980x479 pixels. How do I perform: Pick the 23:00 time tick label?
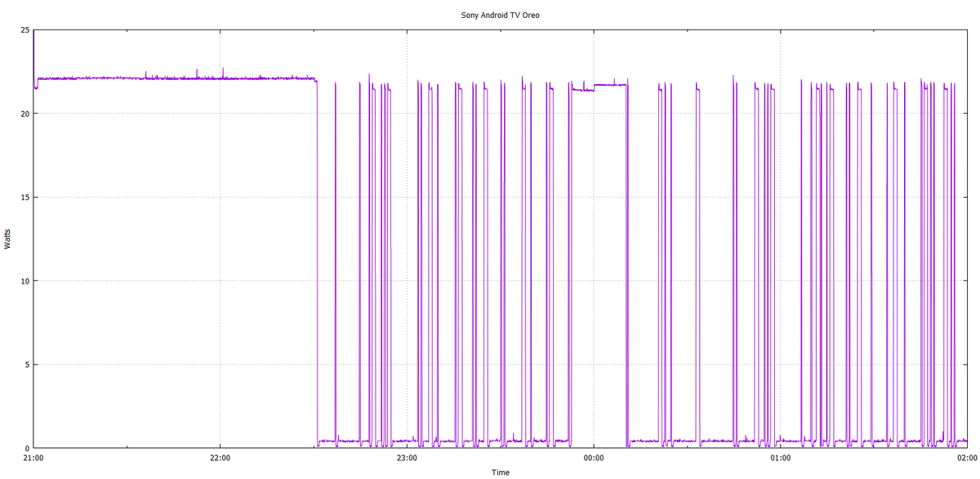407,458
